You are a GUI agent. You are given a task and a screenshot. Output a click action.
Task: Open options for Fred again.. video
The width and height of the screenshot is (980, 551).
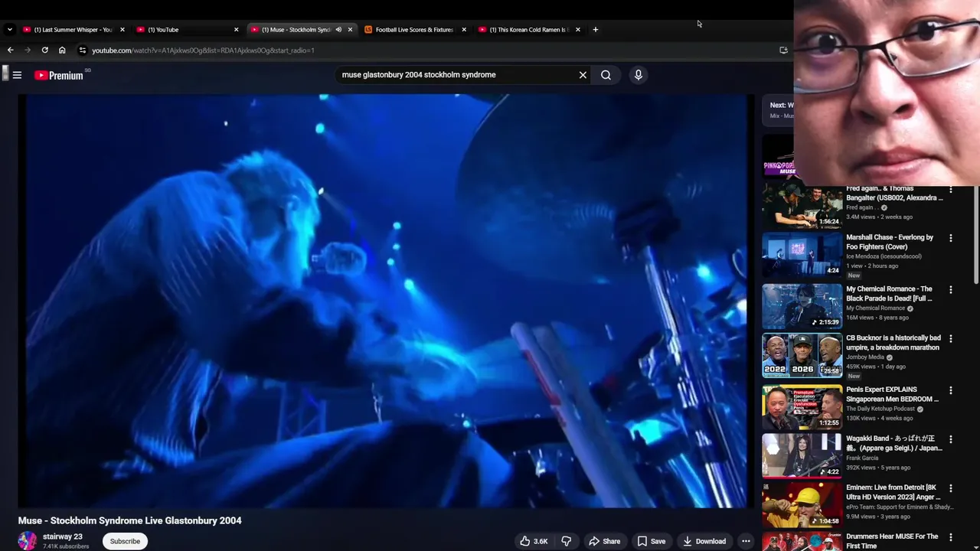tap(950, 189)
